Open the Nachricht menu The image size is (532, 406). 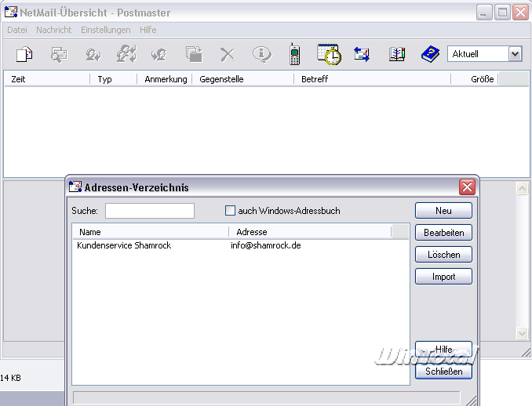(x=54, y=30)
